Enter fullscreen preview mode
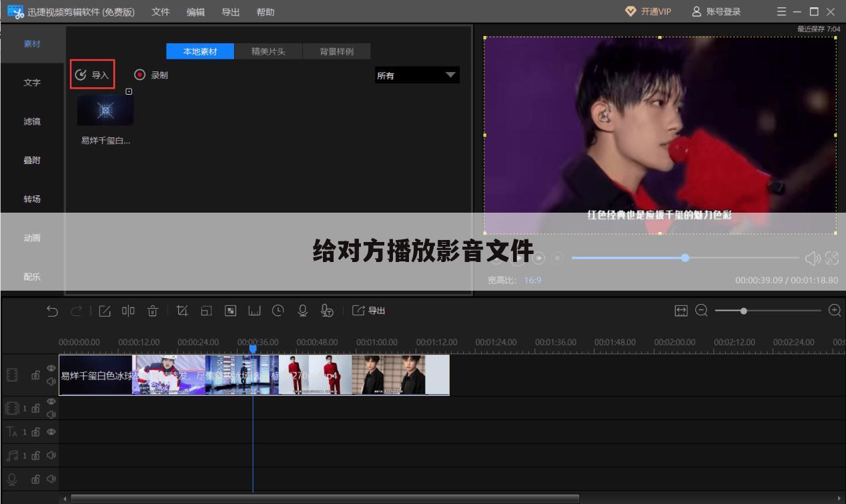 (x=832, y=258)
